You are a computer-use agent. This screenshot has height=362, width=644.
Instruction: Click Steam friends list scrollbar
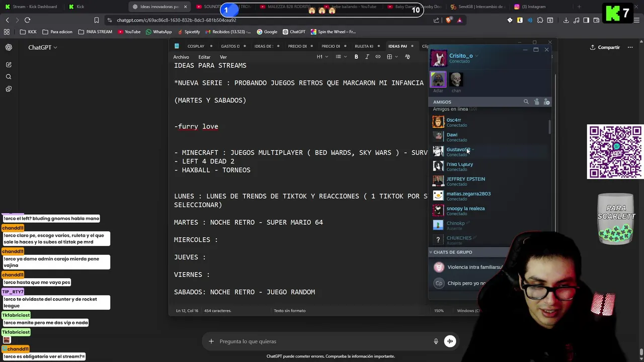549,127
